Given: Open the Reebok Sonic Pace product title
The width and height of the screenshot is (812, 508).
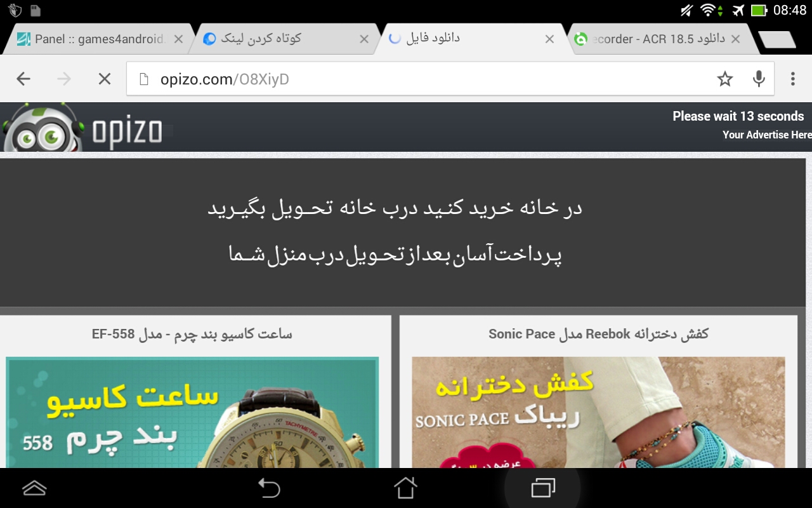Looking at the screenshot, I should click(x=598, y=334).
